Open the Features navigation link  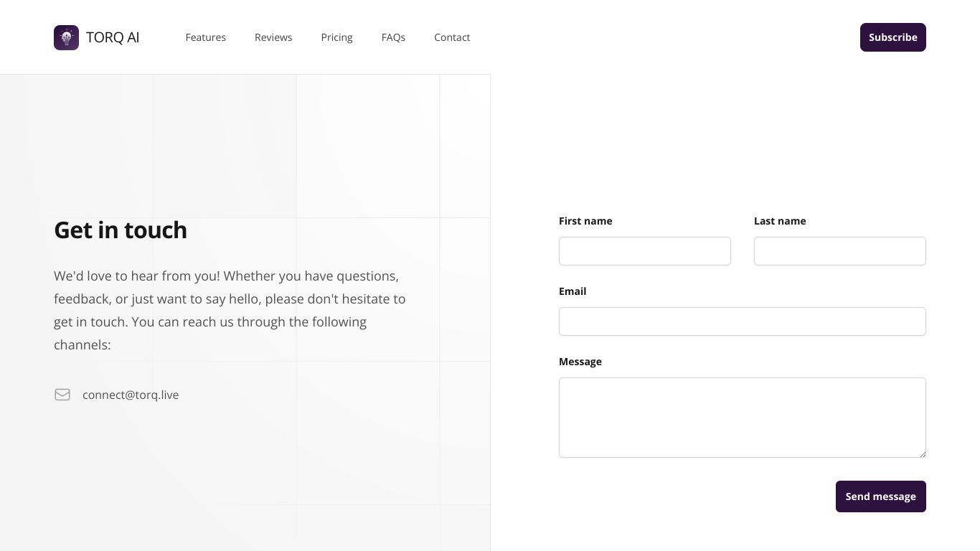click(x=206, y=37)
